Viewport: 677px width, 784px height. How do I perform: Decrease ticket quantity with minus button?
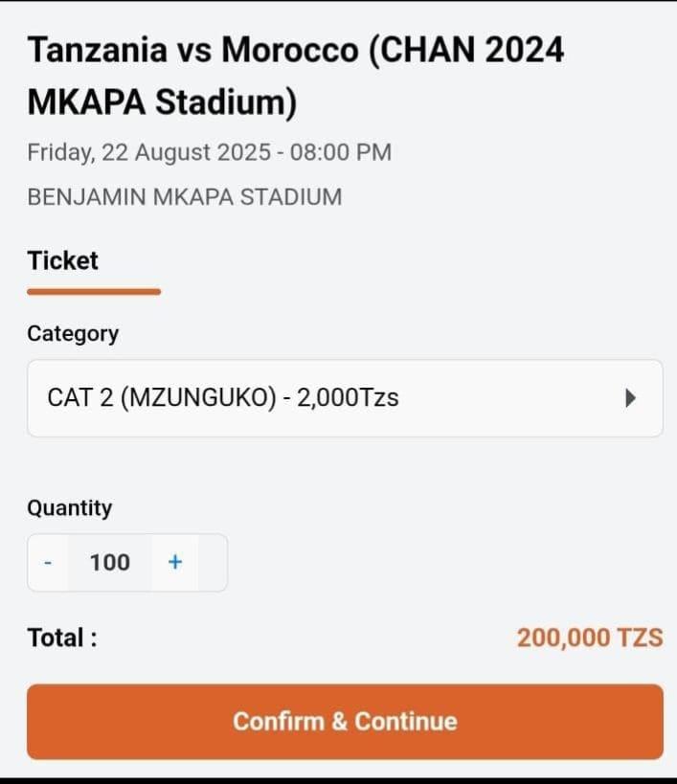click(48, 563)
